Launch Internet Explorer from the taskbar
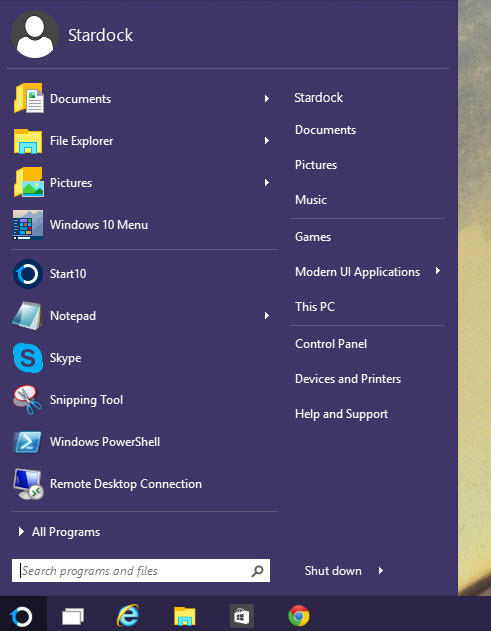The height and width of the screenshot is (631, 491). coord(128,616)
